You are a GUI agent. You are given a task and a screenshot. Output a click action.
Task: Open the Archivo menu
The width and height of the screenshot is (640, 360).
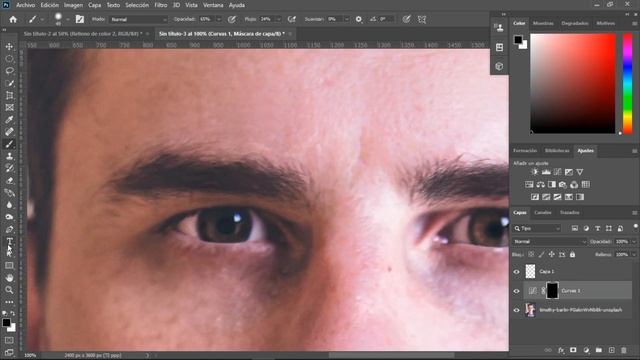[25, 5]
